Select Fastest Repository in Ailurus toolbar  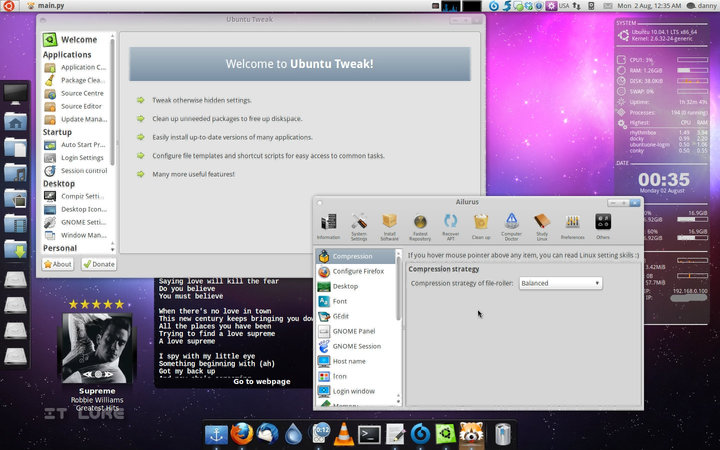[x=420, y=226]
